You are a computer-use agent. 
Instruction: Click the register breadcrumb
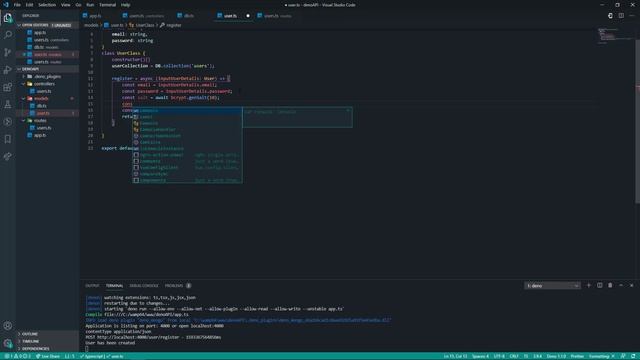click(x=171, y=25)
